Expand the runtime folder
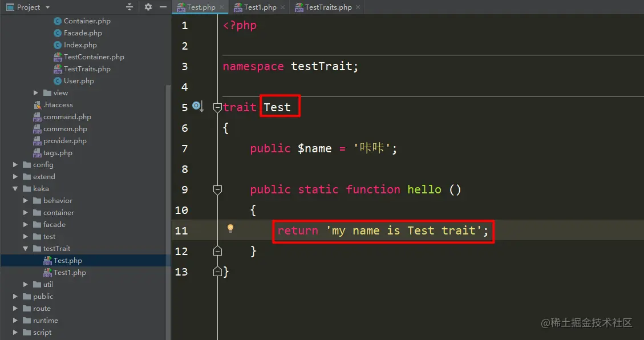Screen dimensions: 644x340 click(x=15, y=320)
